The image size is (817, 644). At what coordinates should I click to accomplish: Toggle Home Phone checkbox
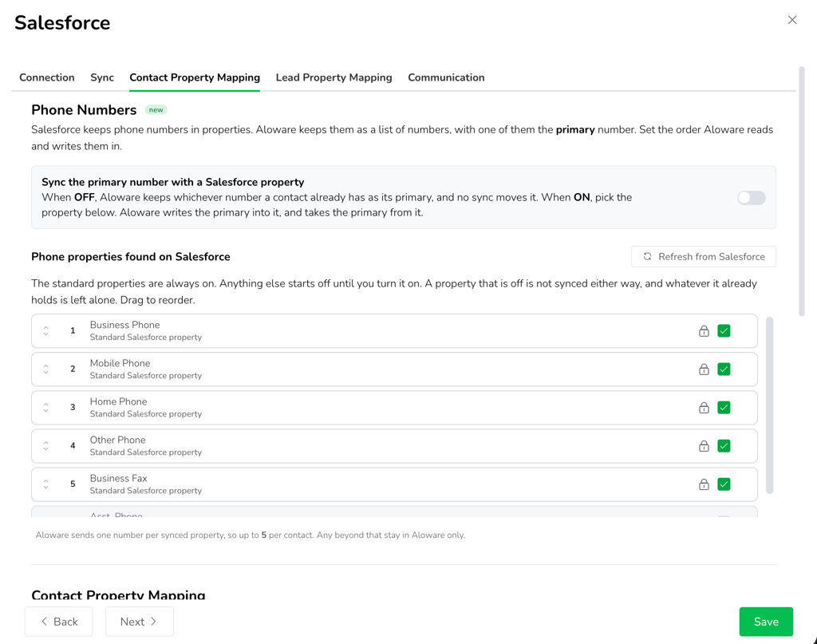tap(724, 408)
